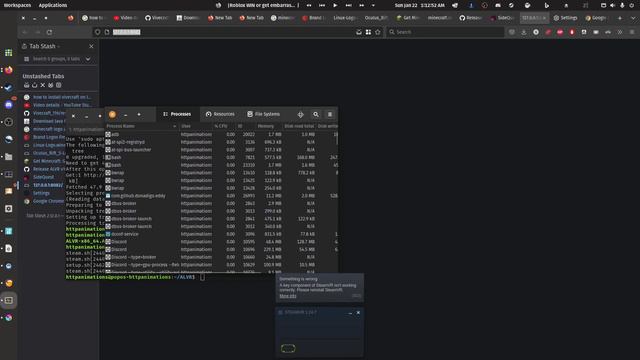Screen dimensions: 640x360
Task: Click the crosshair icon in System Monitor header
Action: (300, 115)
